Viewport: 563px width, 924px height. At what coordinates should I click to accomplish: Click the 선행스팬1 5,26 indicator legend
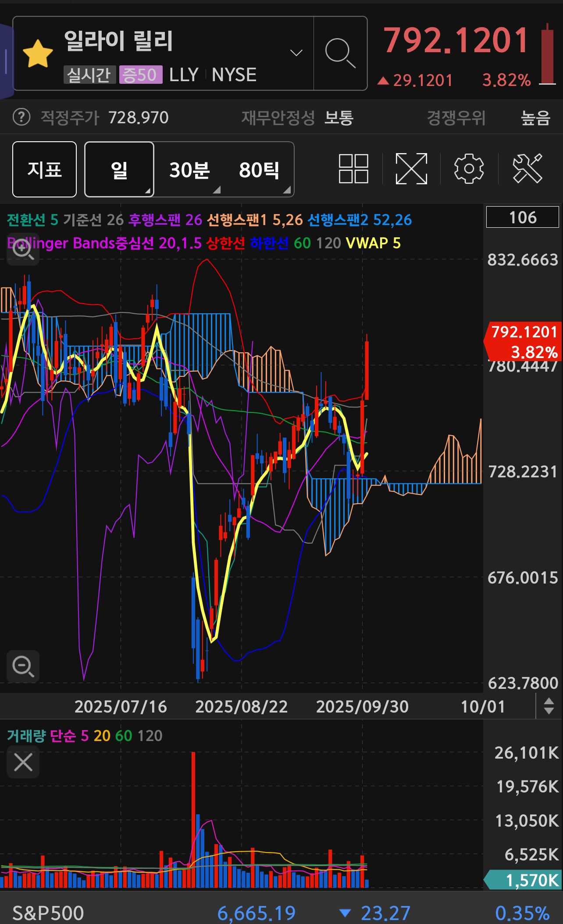pos(255,220)
